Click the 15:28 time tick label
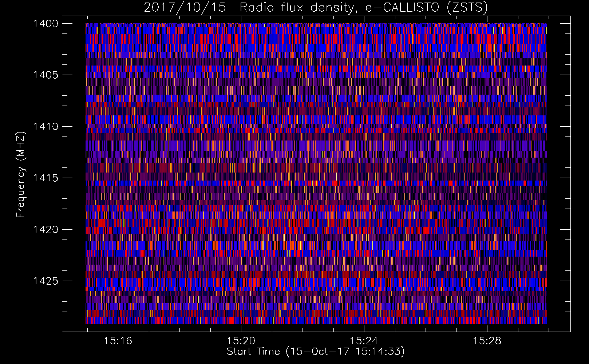 (487, 341)
